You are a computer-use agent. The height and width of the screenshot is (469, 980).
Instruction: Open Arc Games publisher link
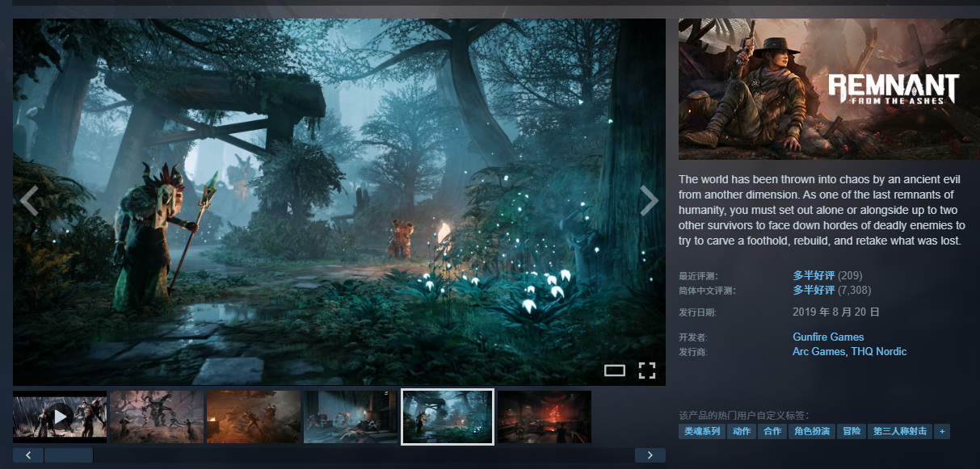[818, 352]
